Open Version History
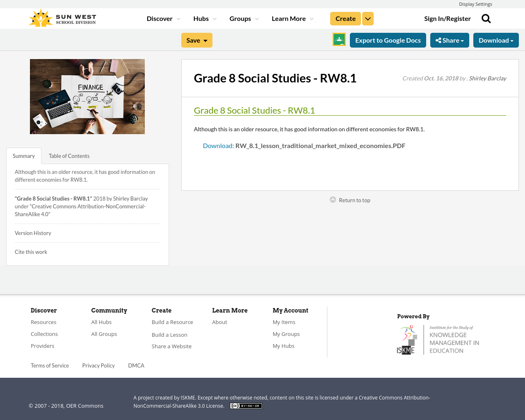The height and width of the screenshot is (420, 525). 33,233
